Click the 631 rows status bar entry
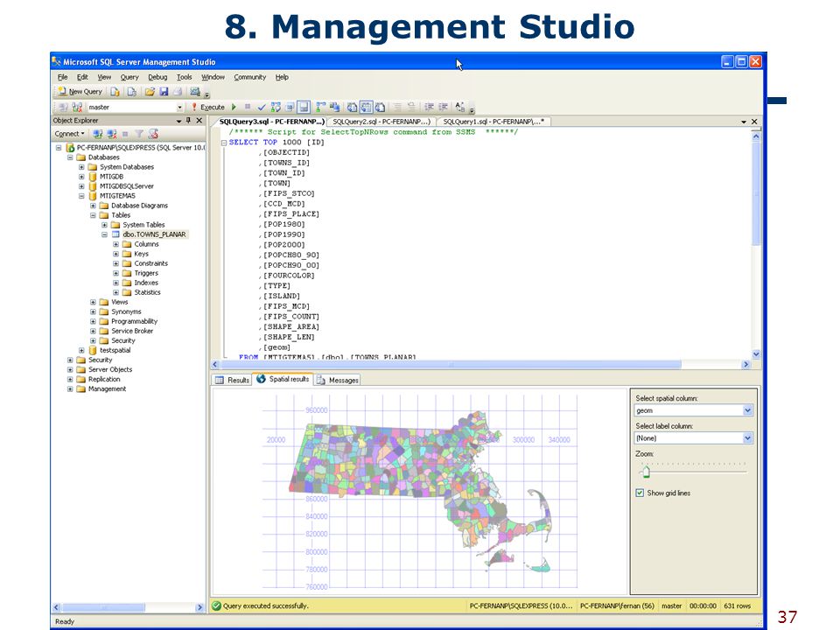This screenshot has width=840, height=630. point(737,605)
